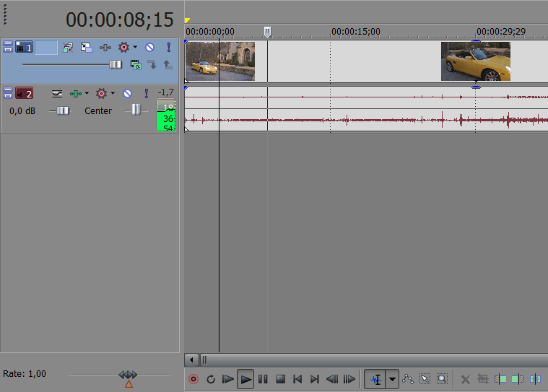Go to start of project

tap(297, 379)
